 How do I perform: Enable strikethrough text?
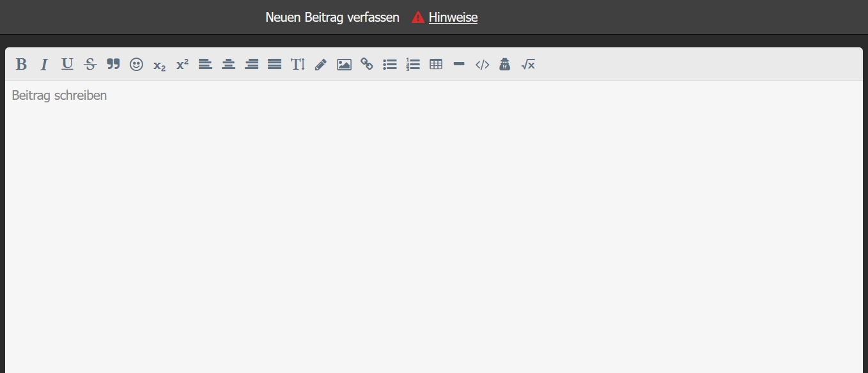[x=90, y=64]
